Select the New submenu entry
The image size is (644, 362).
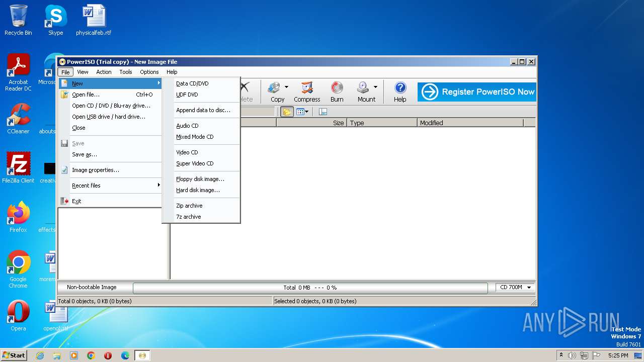[110, 83]
